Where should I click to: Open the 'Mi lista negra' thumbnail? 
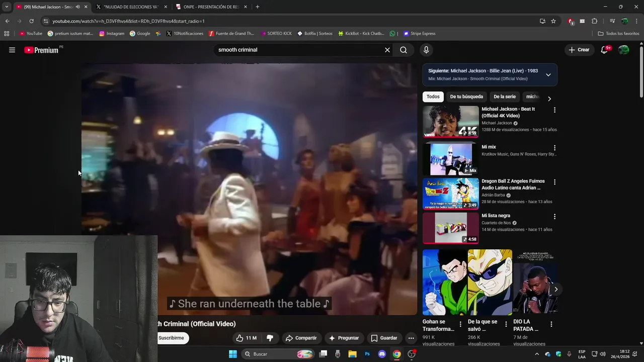point(451,228)
